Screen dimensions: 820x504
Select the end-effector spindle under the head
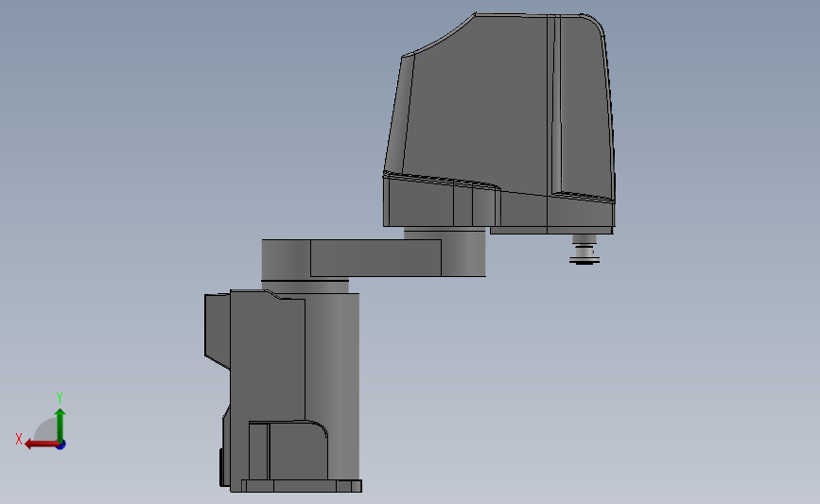tap(584, 250)
